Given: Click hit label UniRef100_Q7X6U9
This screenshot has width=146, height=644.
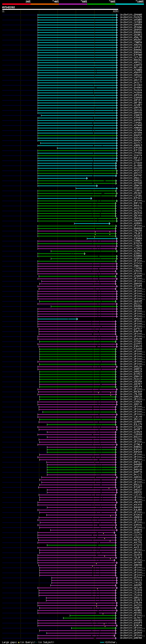Looking at the screenshot, I should pos(131,163).
